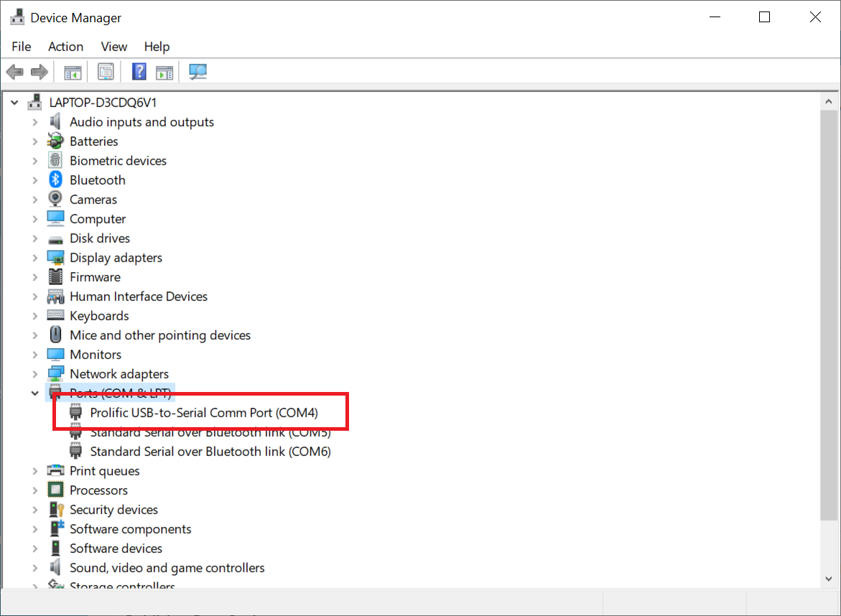Expand the Disk drives category
This screenshot has width=841, height=616.
click(x=34, y=238)
